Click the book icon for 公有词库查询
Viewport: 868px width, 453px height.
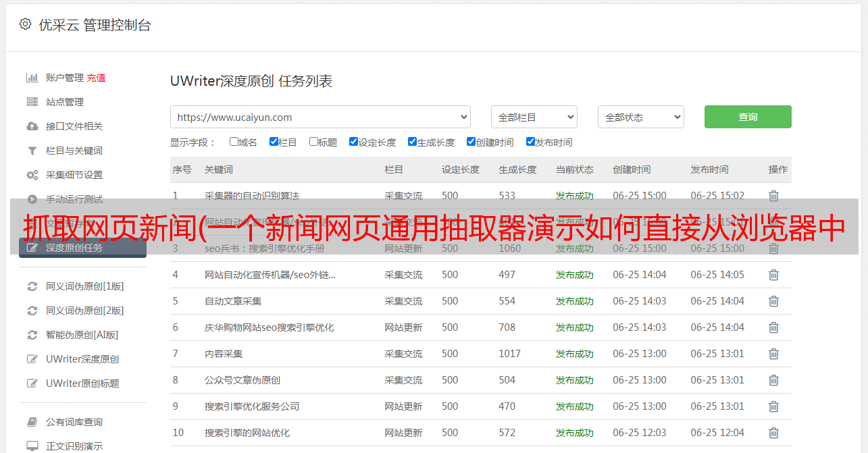(x=32, y=422)
